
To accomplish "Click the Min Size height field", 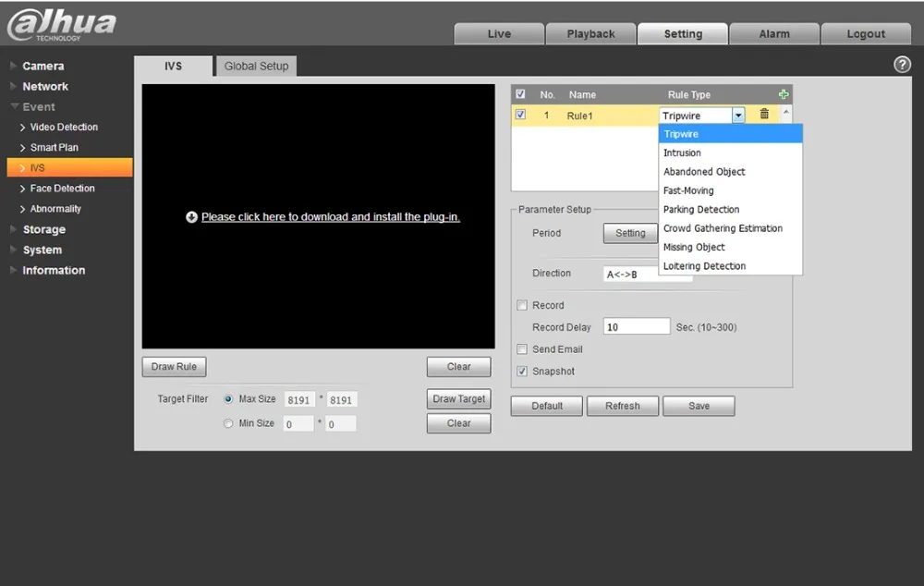I will point(341,424).
